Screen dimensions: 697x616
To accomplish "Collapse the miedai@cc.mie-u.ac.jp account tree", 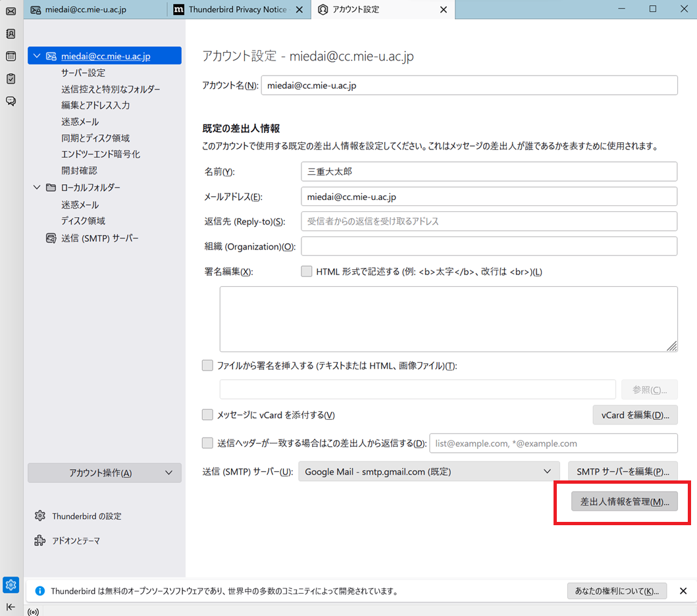I will tap(37, 56).
